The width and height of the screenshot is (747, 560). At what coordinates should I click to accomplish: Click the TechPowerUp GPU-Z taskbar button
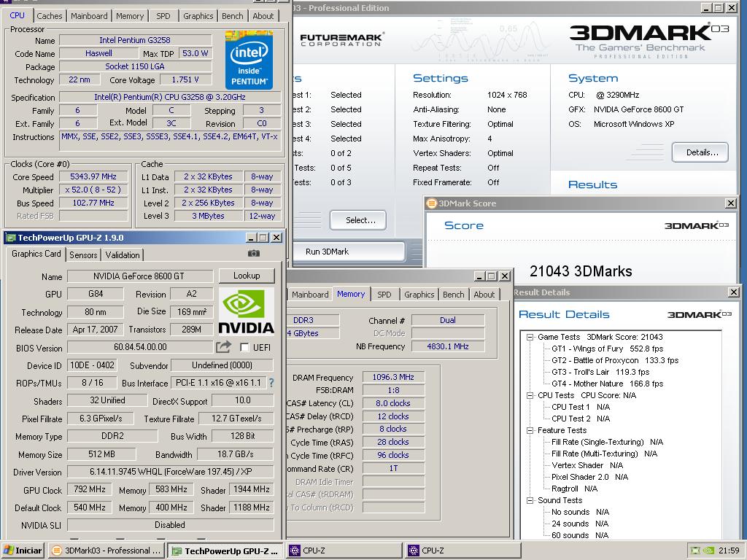226,551
